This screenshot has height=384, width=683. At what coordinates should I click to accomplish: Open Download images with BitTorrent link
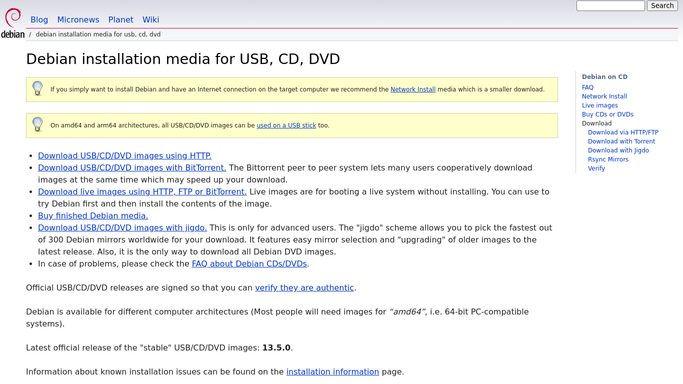pyautogui.click(x=132, y=168)
